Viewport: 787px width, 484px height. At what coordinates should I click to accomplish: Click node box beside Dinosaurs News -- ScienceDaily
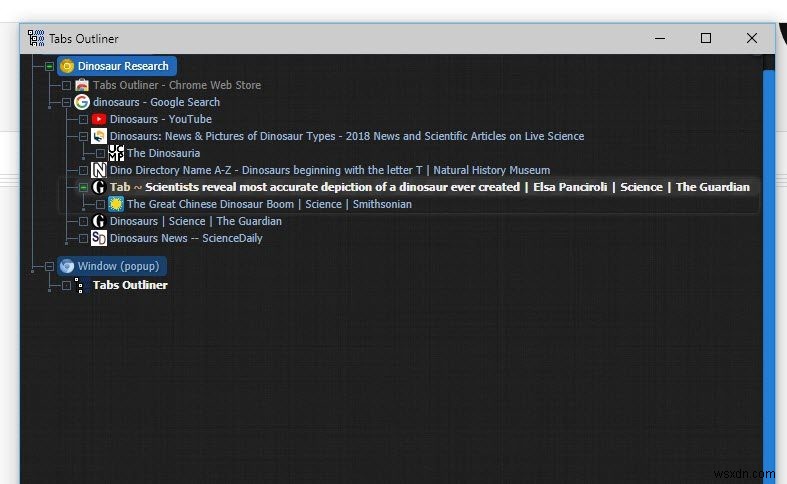(83, 239)
